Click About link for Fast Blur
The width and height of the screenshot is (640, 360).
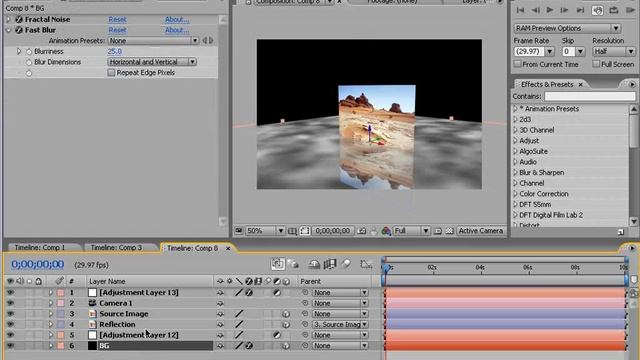point(177,30)
